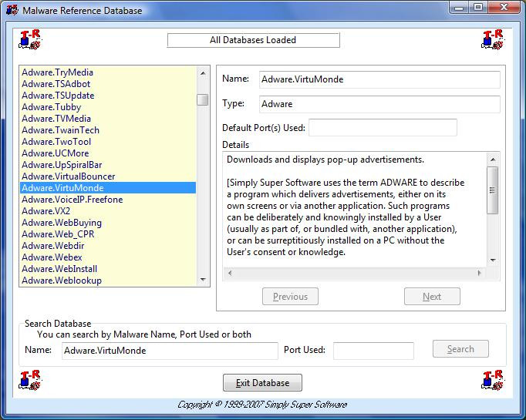This screenshot has width=526, height=420.
Task: Select Adware.TwainTech entry
Action: 108,130
